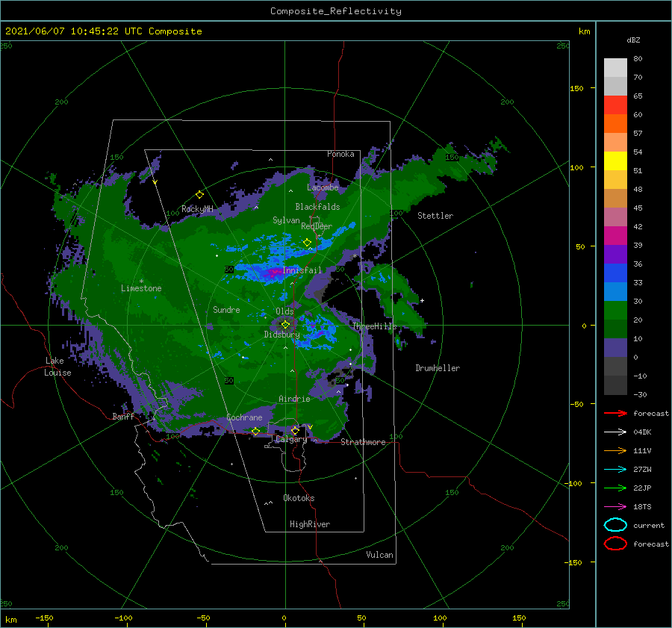Select the 80 dBZ color swatch
The width and height of the screenshot is (672, 628).
tap(615, 67)
